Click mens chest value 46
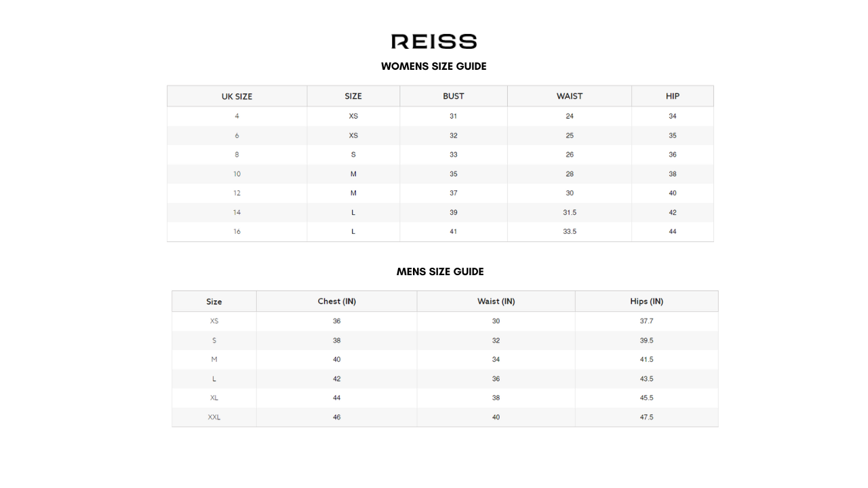The image size is (868, 488). pyautogui.click(x=336, y=418)
